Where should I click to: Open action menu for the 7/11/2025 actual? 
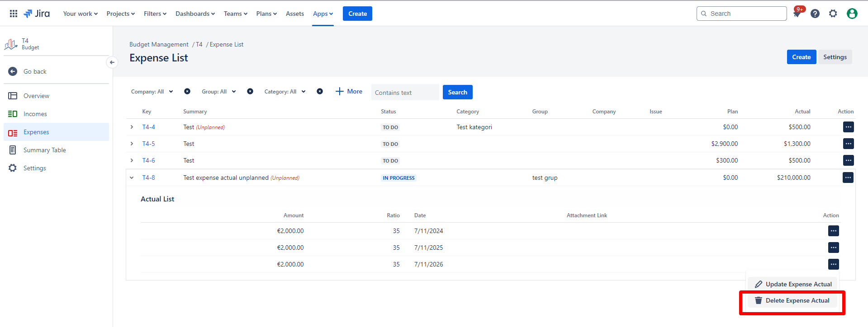click(834, 248)
